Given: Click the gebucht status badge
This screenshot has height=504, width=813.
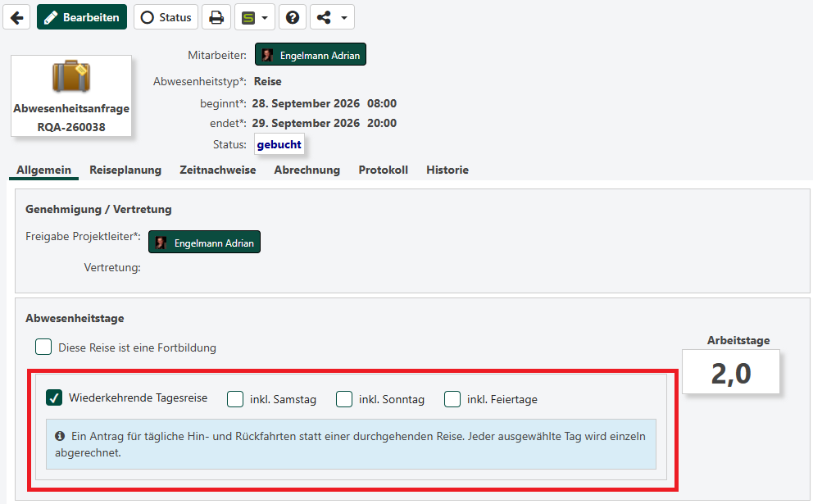Looking at the screenshot, I should pyautogui.click(x=279, y=145).
